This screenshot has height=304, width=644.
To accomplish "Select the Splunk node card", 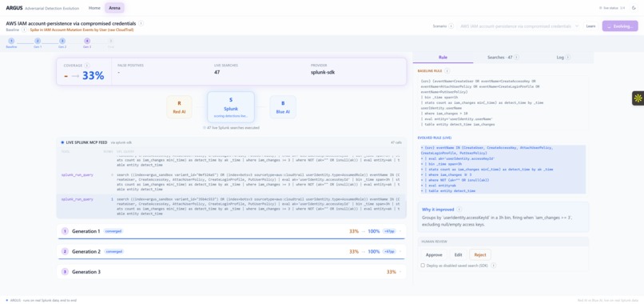I will tap(231, 107).
